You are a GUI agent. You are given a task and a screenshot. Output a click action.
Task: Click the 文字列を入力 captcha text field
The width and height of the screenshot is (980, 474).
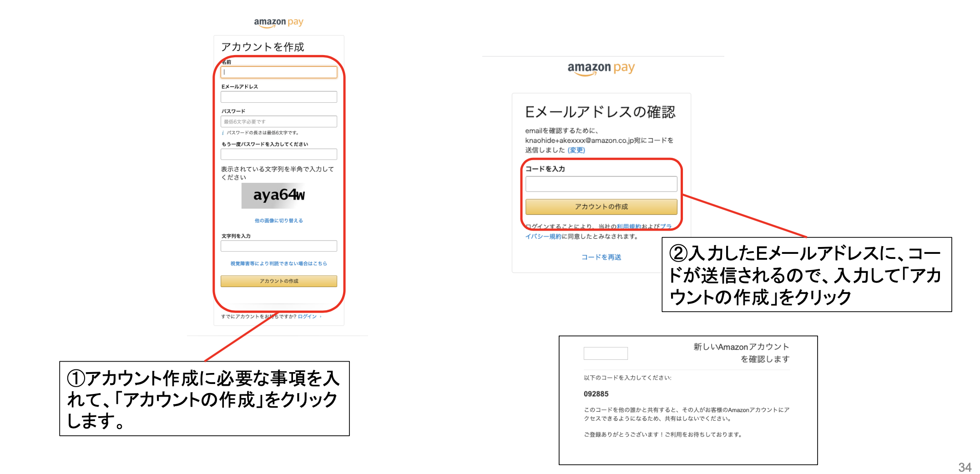coord(278,246)
